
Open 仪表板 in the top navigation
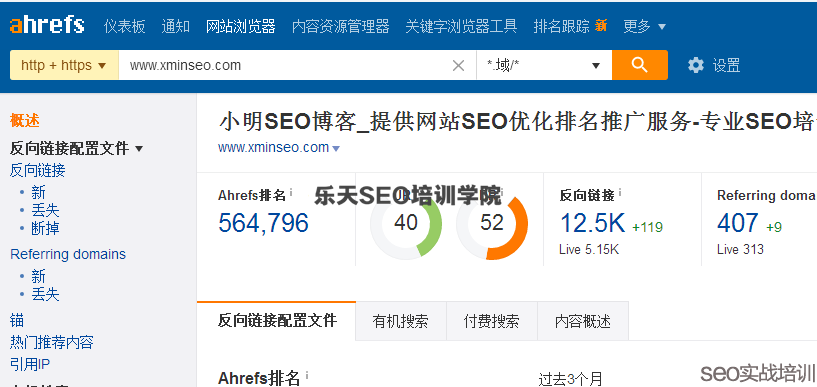(x=125, y=26)
